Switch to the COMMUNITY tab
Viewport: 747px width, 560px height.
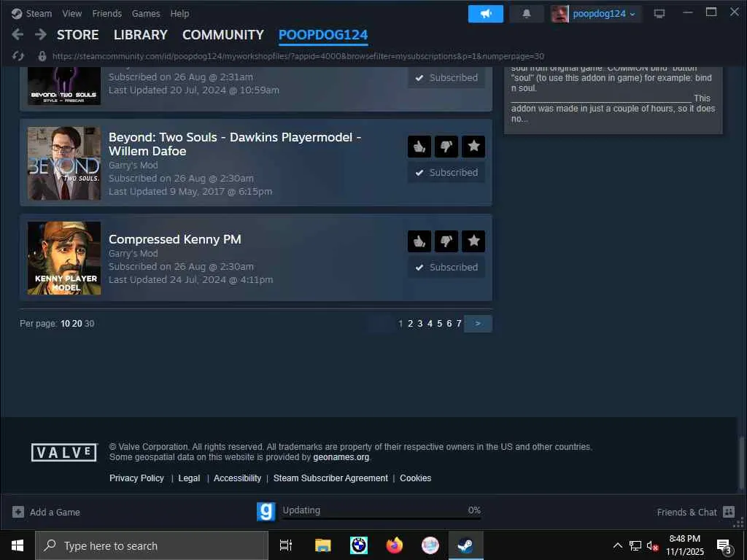click(223, 35)
